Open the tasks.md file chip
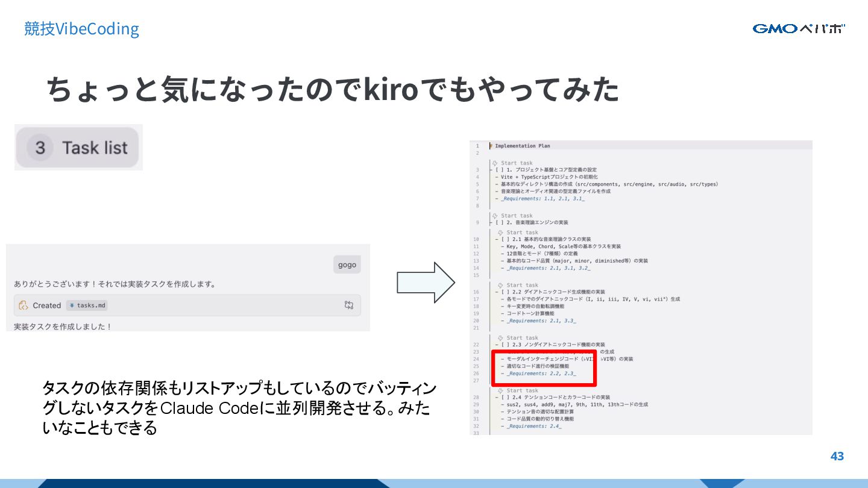 coord(87,305)
